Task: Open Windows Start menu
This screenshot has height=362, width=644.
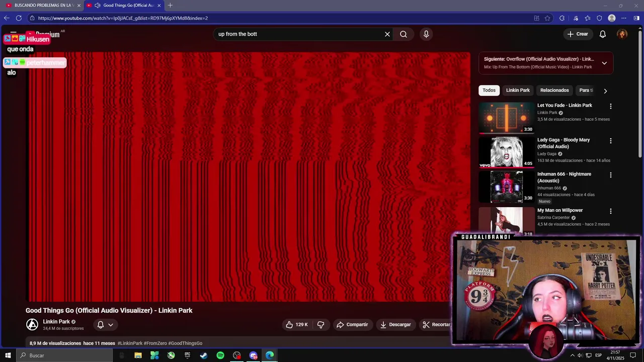Action: point(8,355)
